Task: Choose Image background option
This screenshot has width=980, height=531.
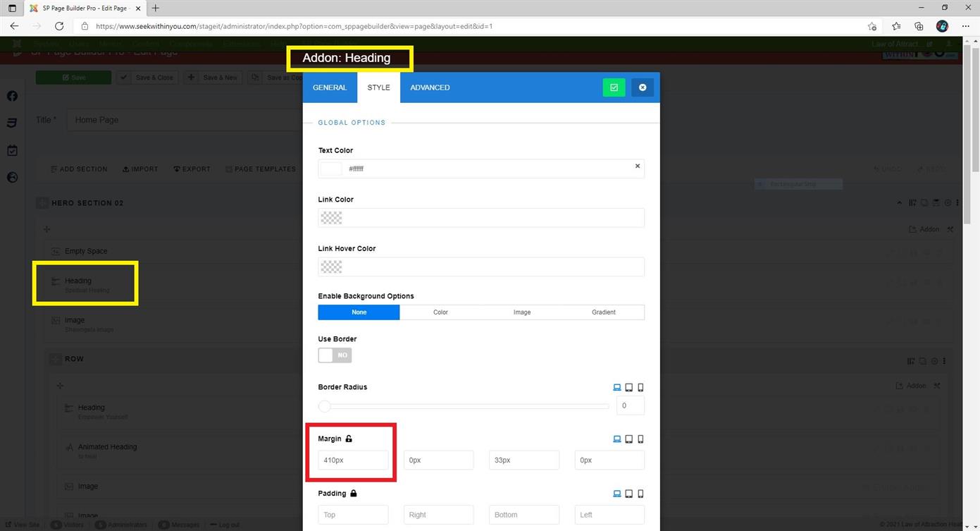Action: [x=522, y=312]
